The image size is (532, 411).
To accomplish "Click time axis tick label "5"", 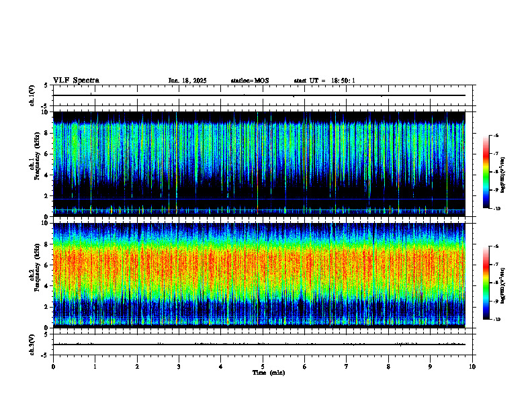I will (263, 367).
